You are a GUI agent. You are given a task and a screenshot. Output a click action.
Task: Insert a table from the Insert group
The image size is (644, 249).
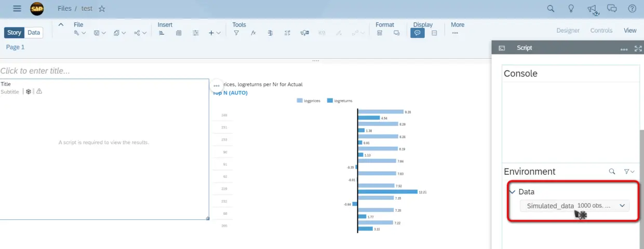pos(179,33)
